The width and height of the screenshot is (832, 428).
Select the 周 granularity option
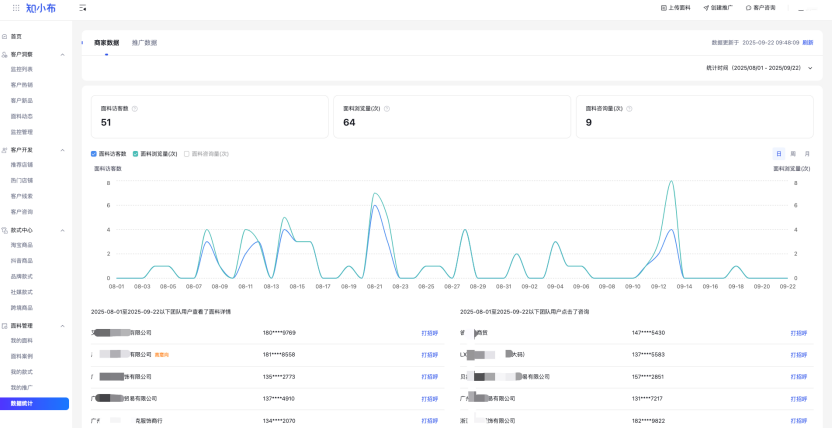click(x=793, y=154)
